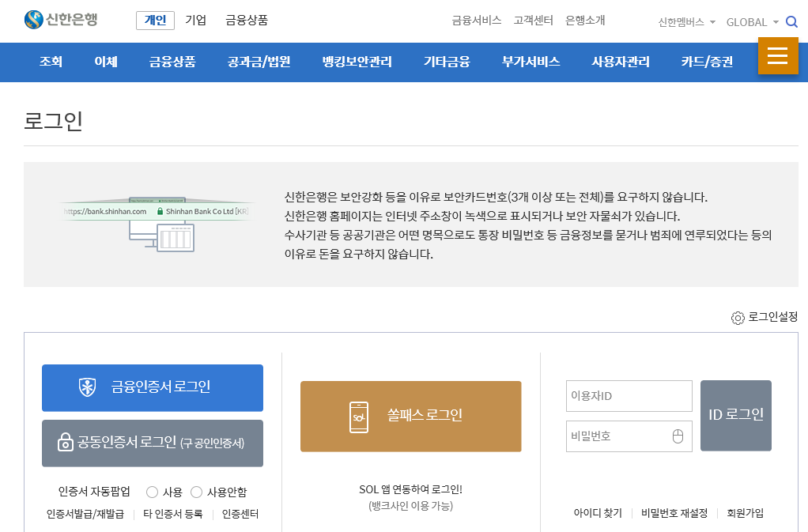808x532 pixels.
Task: Expand the 신한멤버스 dropdown
Action: point(686,22)
